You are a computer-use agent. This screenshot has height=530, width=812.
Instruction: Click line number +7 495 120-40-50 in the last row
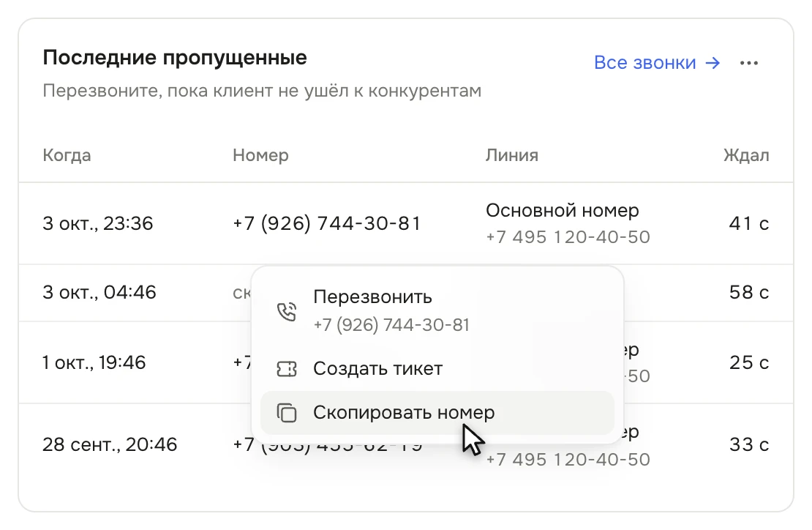pyautogui.click(x=568, y=460)
